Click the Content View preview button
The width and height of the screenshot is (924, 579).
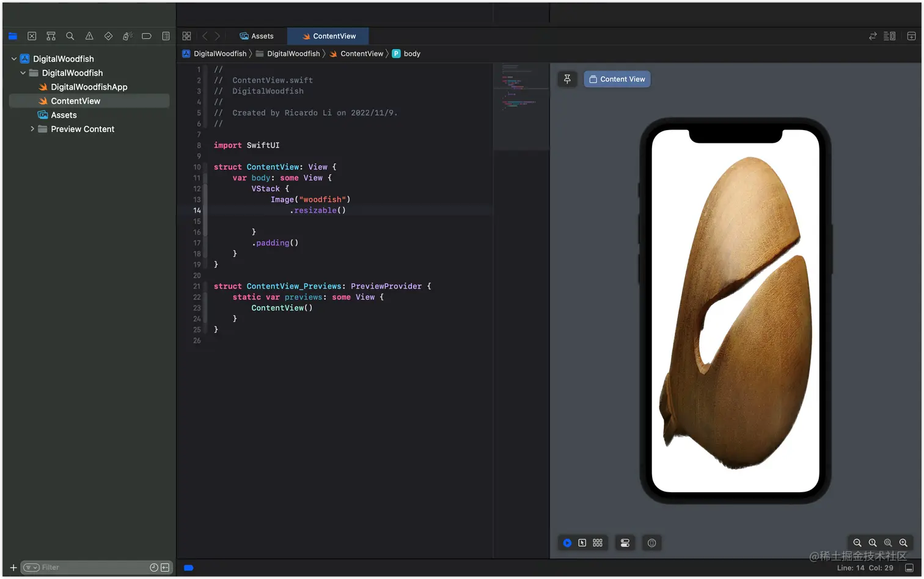[x=617, y=79]
